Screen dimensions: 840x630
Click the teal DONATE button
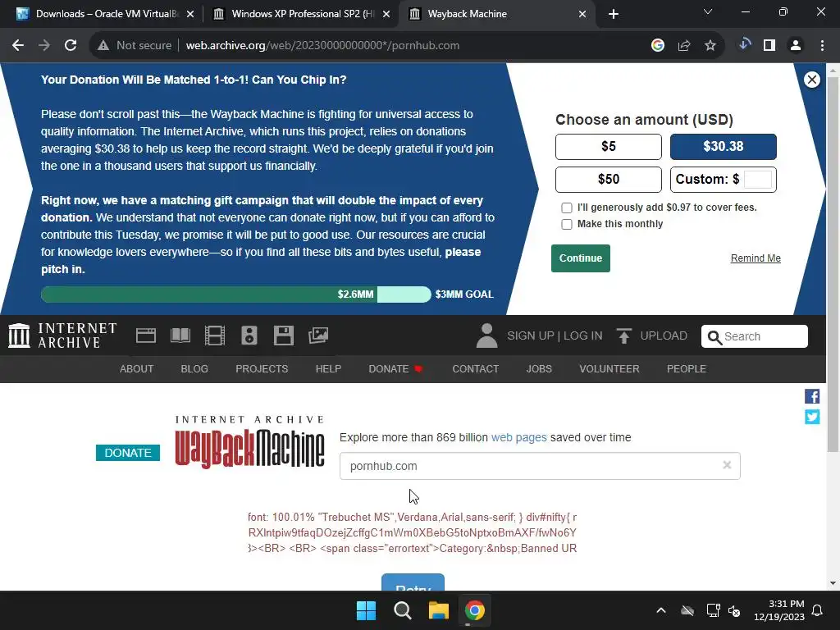[x=127, y=453]
